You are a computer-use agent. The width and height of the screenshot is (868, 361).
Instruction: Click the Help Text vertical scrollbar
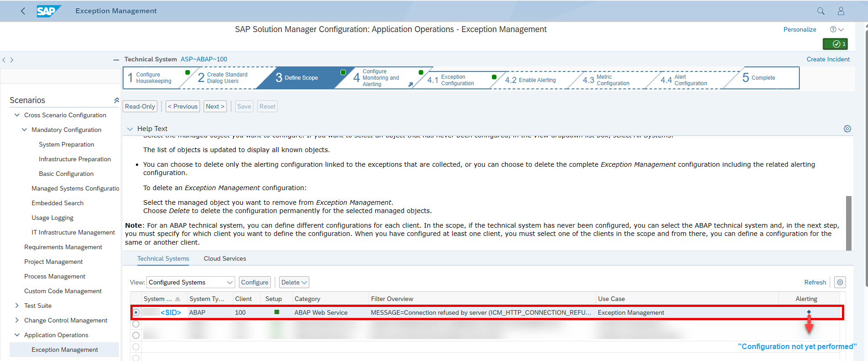tap(849, 223)
